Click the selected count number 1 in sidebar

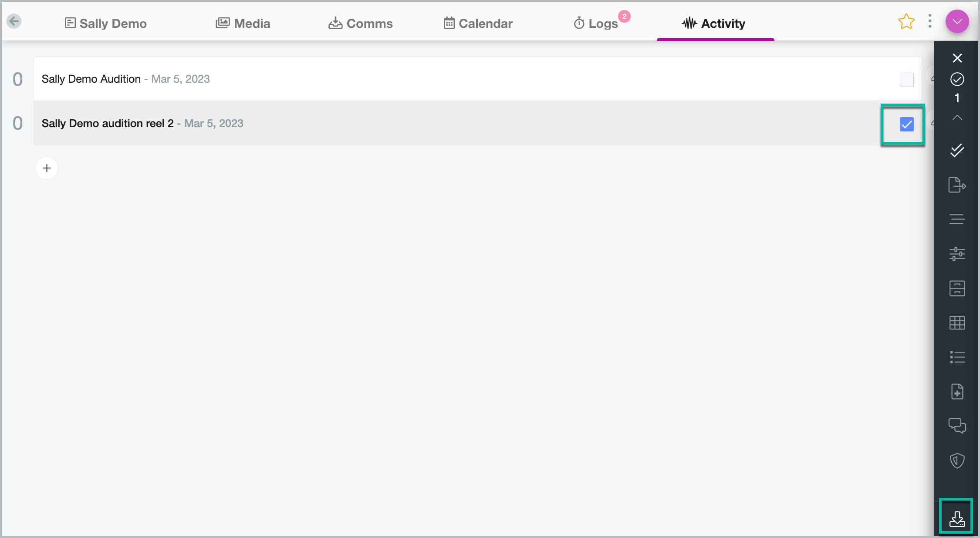pyautogui.click(x=957, y=98)
